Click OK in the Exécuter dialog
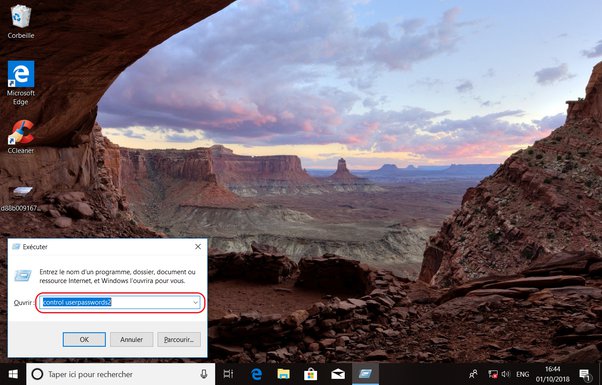 (x=84, y=339)
